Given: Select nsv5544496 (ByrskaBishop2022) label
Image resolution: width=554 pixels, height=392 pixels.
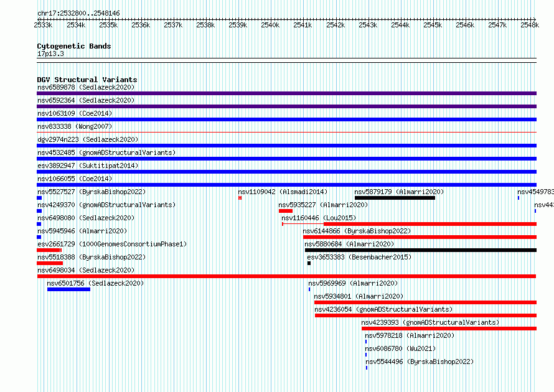Looking at the screenshot, I should pyautogui.click(x=420, y=362).
